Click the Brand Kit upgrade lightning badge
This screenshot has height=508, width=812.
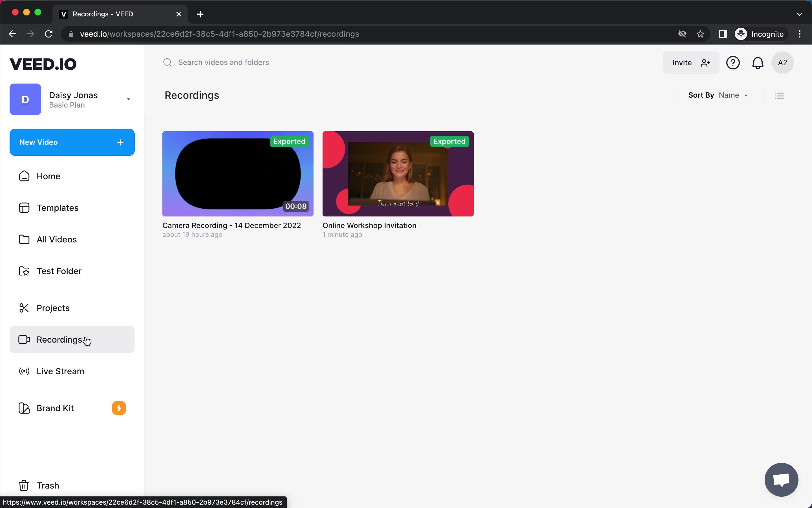(x=119, y=408)
